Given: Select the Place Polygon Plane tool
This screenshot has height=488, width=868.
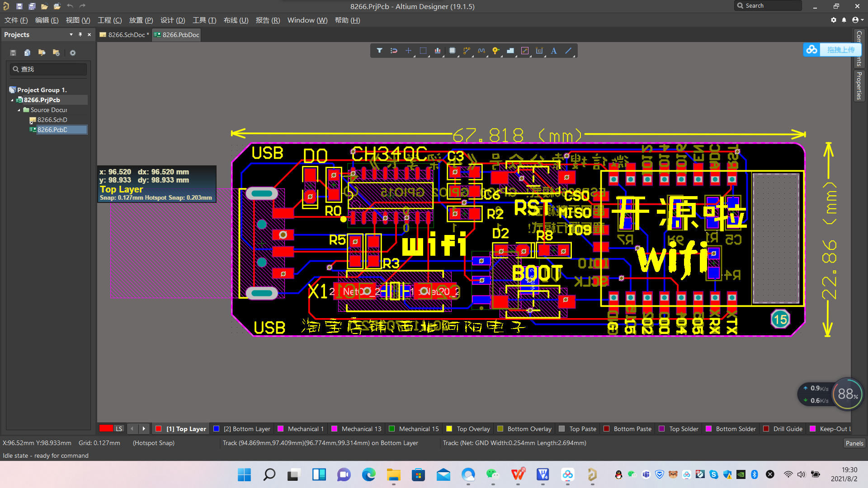Looking at the screenshot, I should tap(510, 51).
